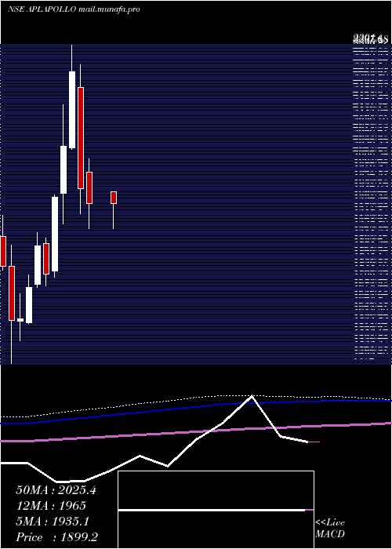The height and width of the screenshot is (549, 392).
Task: Click the tallest white candlestick near the chart top
Action: [x=72, y=110]
